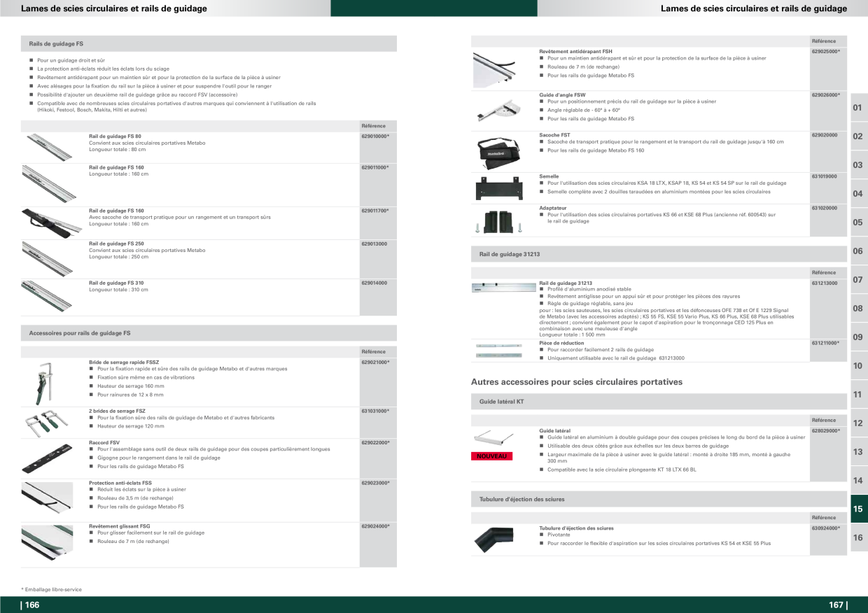Viewport: 868px width, 613px height.
Task: Jump to chapter tab 13
Action: (859, 452)
